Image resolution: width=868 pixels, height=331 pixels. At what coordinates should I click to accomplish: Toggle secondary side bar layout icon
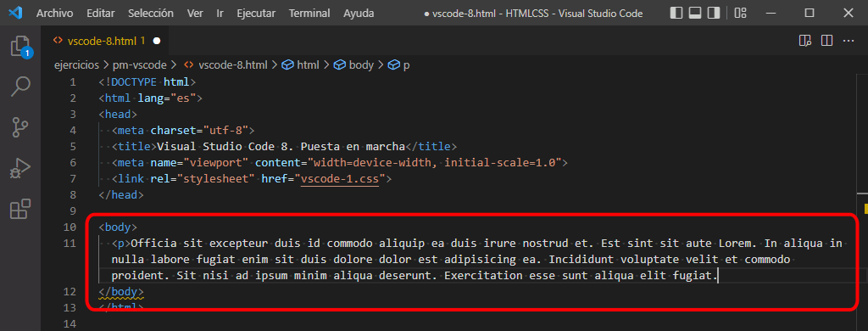[x=714, y=13]
